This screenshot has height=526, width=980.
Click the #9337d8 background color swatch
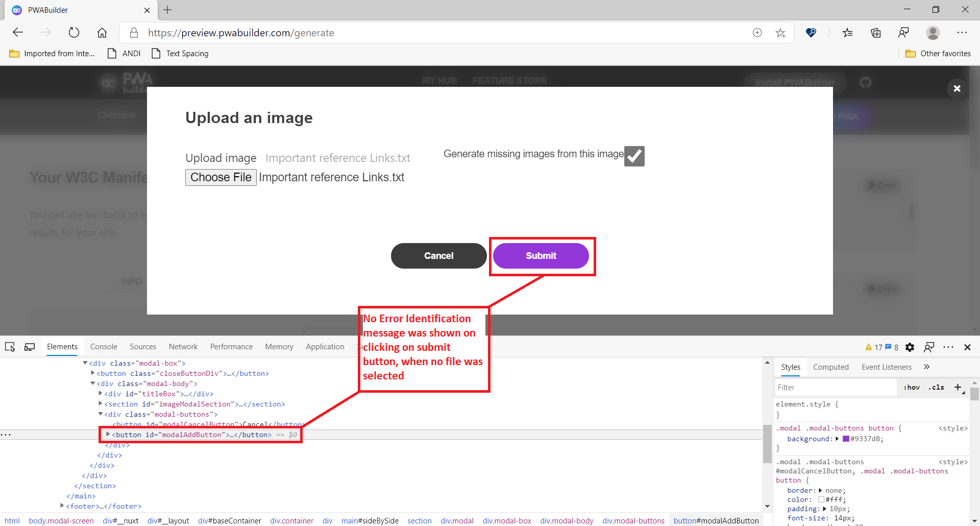tap(846, 439)
